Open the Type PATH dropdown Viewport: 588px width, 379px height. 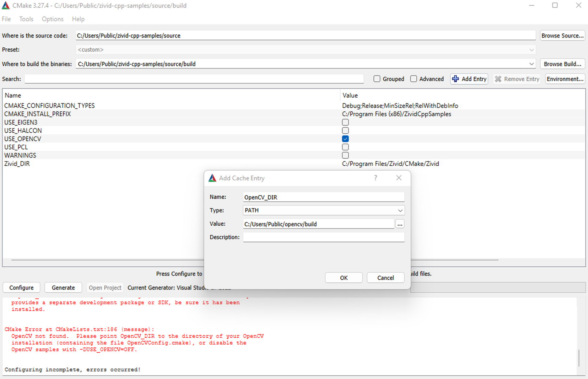[400, 211]
